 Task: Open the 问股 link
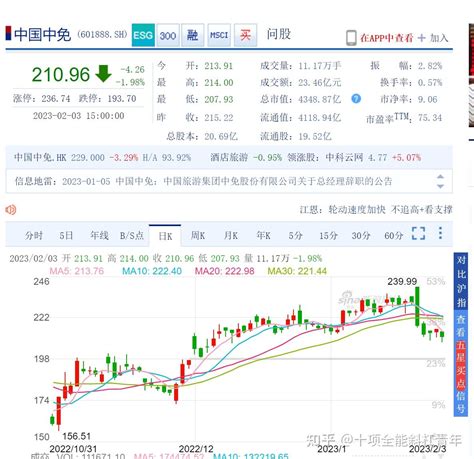279,34
